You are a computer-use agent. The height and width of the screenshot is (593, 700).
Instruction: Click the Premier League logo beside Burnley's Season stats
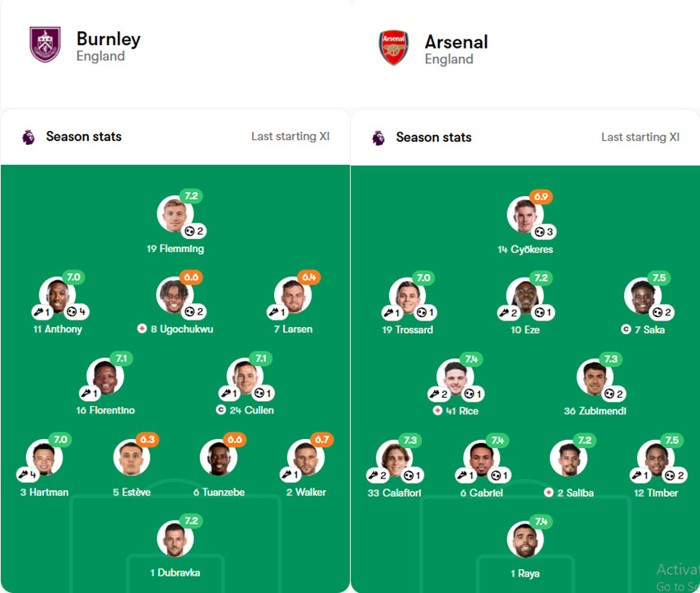29,137
